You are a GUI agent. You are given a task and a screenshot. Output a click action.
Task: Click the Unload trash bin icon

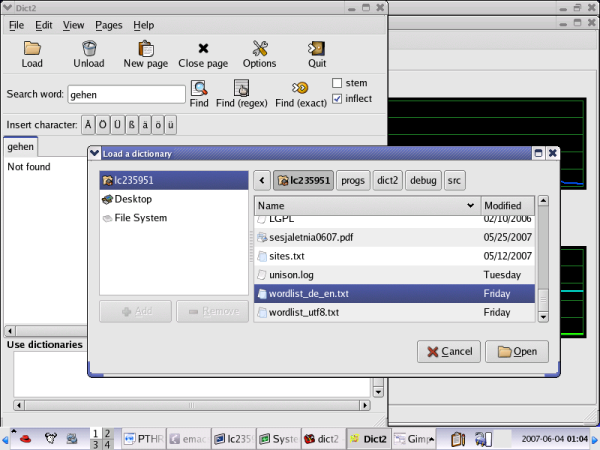(x=89, y=49)
